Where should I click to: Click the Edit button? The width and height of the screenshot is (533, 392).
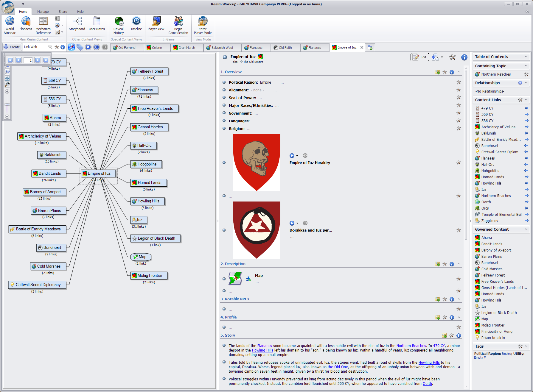click(x=420, y=57)
